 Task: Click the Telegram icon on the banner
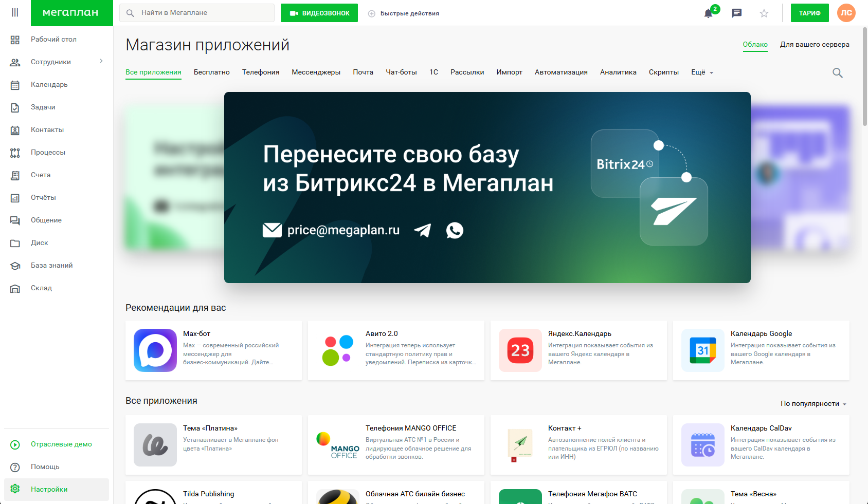click(422, 230)
